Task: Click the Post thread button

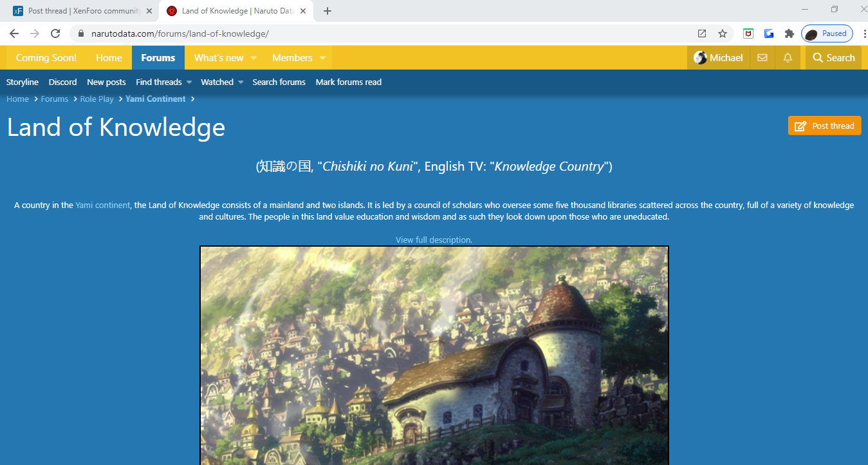Action: click(825, 126)
